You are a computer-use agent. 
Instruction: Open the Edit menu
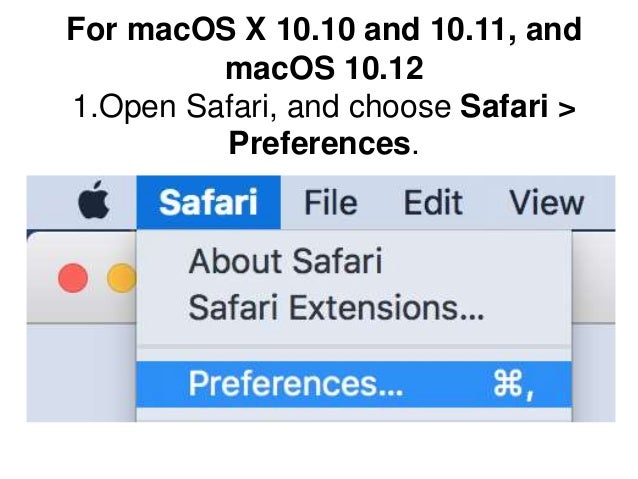[x=433, y=204]
